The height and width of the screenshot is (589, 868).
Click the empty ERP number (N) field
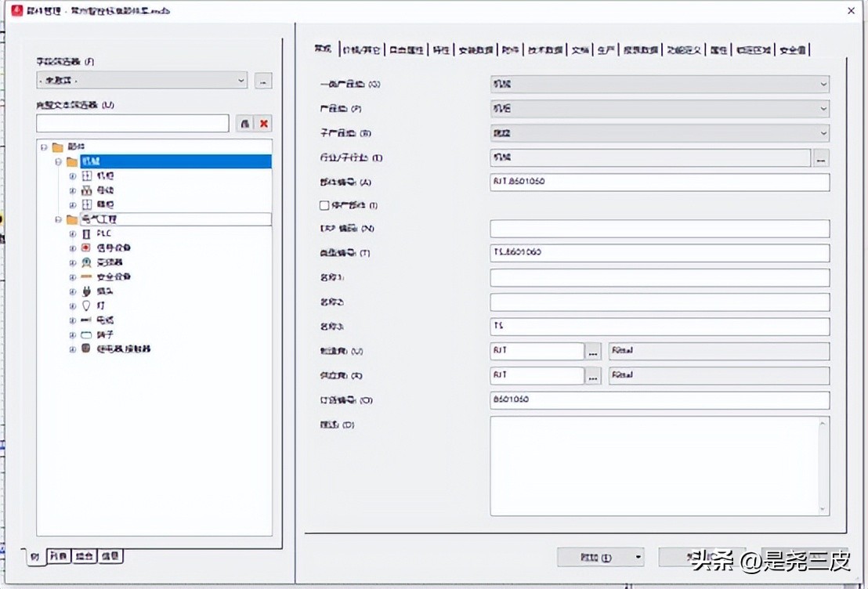(660, 229)
